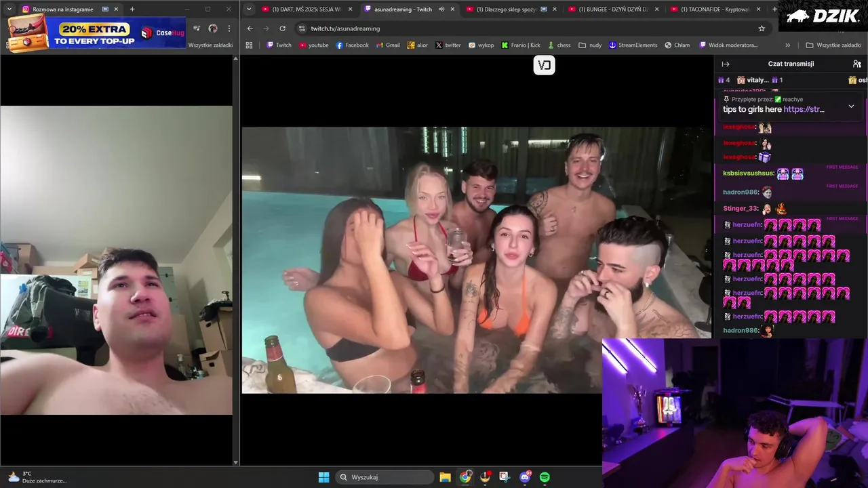Open a new tab in Twitch window
Screen dimensions: 868x488
pyautogui.click(x=776, y=9)
